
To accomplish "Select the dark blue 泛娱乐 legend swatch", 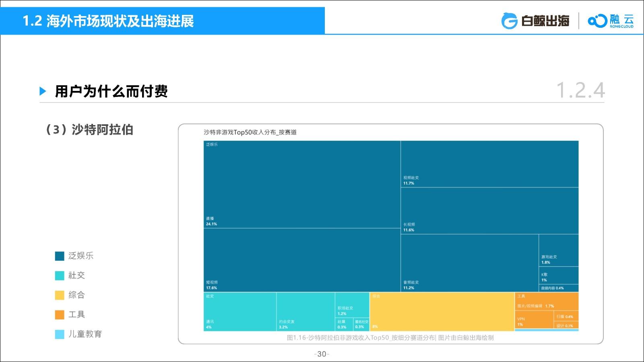I will [60, 256].
